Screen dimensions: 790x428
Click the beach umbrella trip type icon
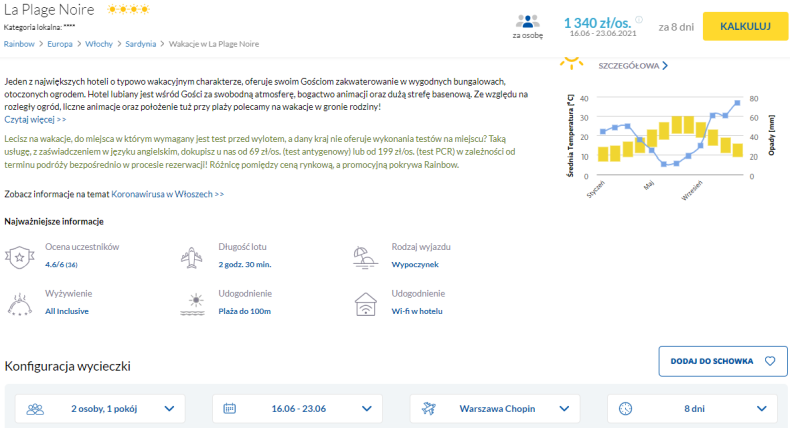tap(367, 256)
